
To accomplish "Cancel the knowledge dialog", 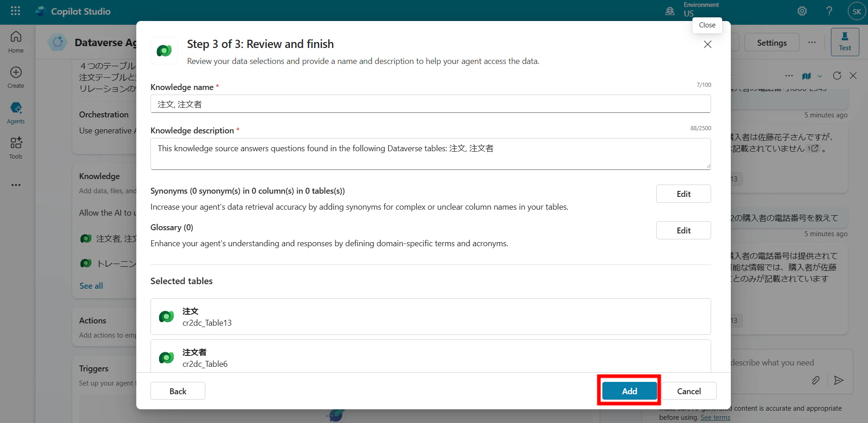I will [x=689, y=391].
